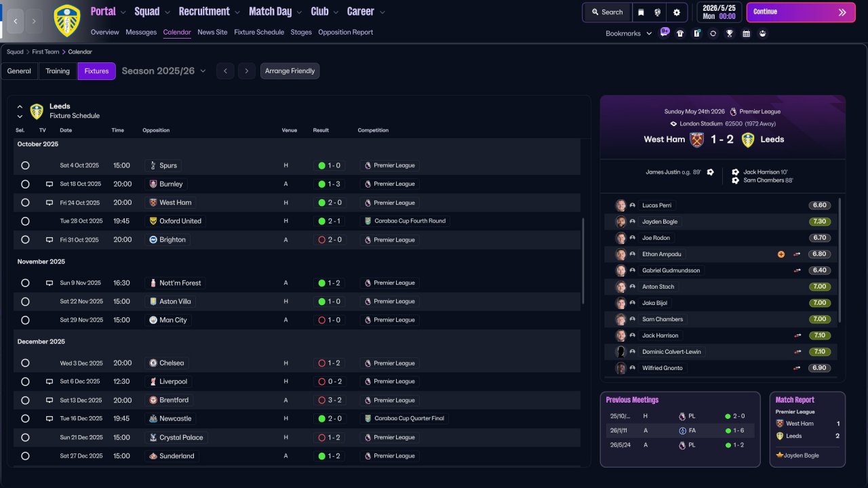The height and width of the screenshot is (488, 868).
Task: Switch to the General tab
Action: 19,71
